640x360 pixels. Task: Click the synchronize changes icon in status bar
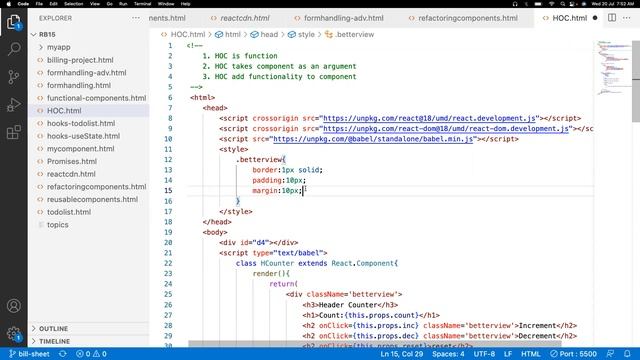tap(62, 354)
